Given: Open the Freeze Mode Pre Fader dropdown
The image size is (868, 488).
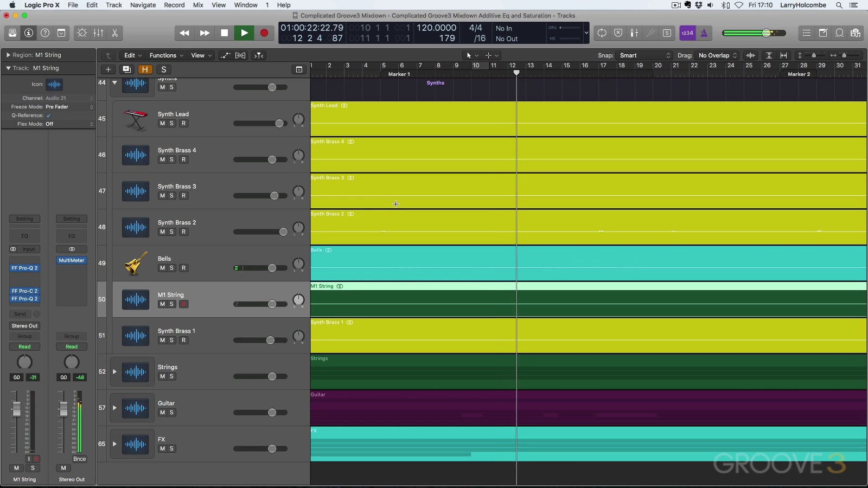Looking at the screenshot, I should (69, 107).
